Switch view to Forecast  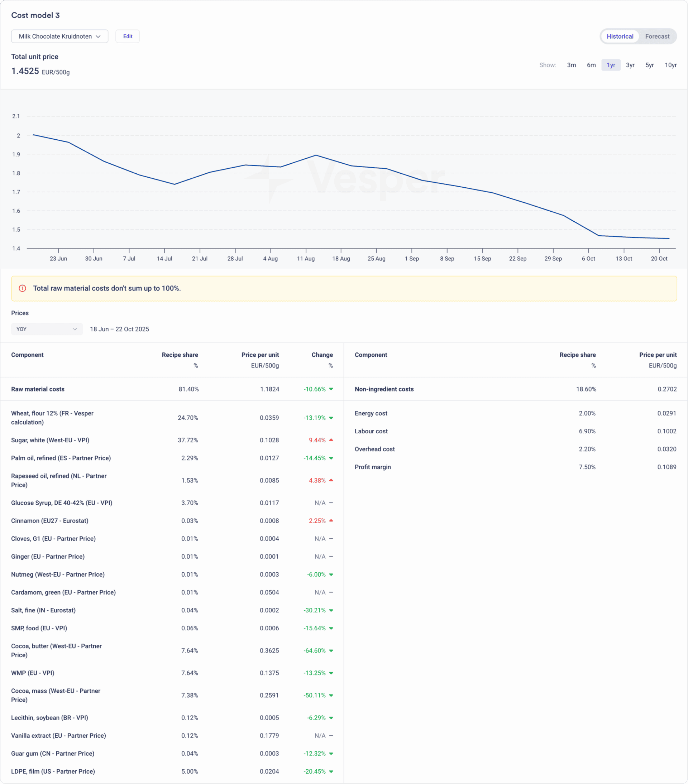[x=657, y=37]
